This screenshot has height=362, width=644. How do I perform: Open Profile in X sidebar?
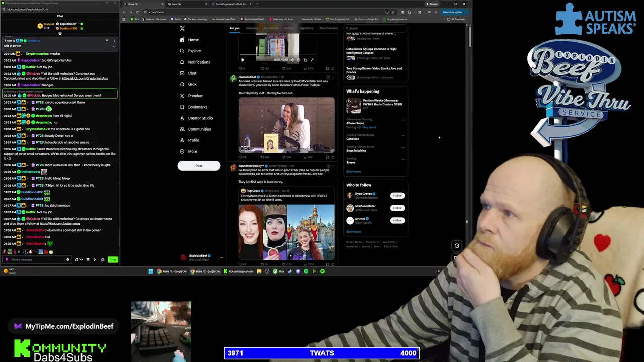189,140
